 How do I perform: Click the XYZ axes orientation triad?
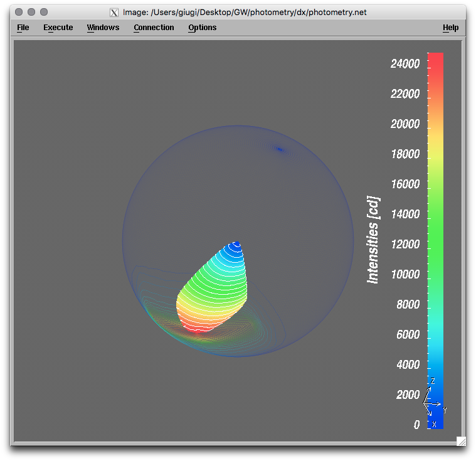(432, 402)
